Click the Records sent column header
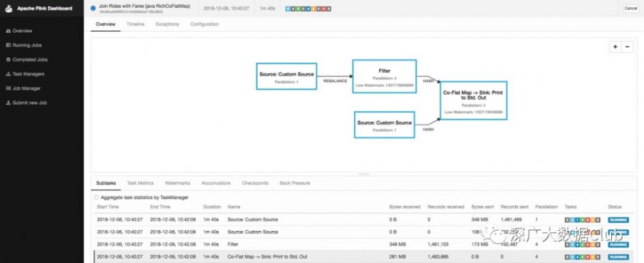This screenshot has height=263, width=644. (515, 207)
